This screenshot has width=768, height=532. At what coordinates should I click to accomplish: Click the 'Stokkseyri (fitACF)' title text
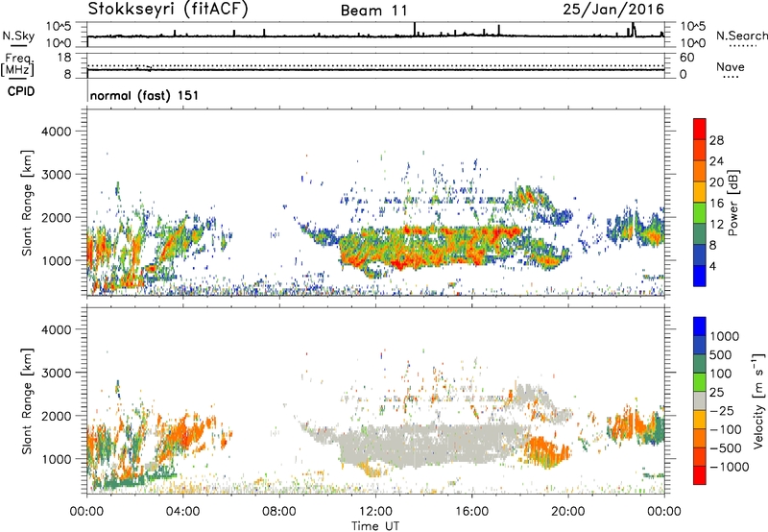pyautogui.click(x=168, y=10)
